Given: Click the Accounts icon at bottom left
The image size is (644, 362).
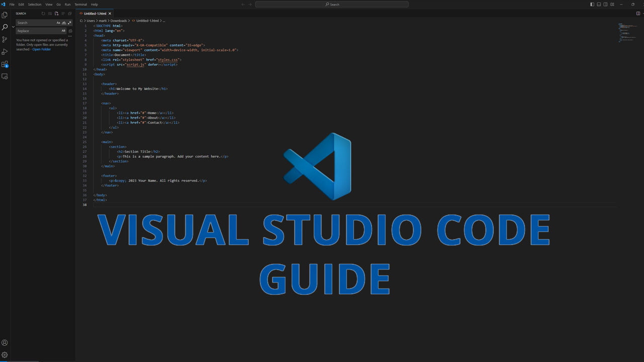Looking at the screenshot, I should pos(5,342).
